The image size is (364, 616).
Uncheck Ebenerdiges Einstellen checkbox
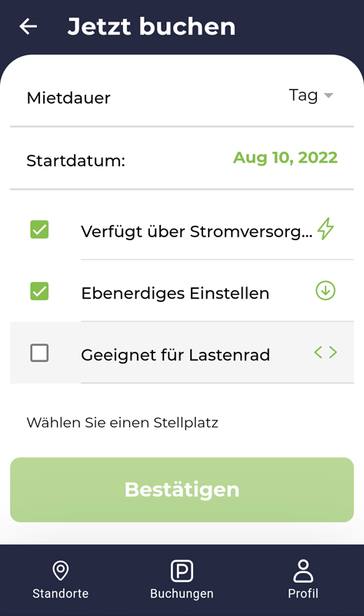[x=39, y=291]
